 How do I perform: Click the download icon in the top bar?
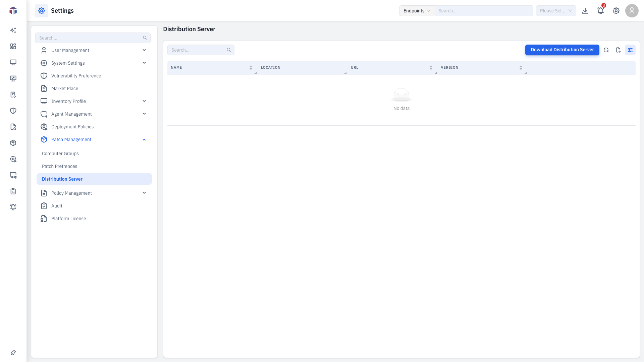[585, 11]
